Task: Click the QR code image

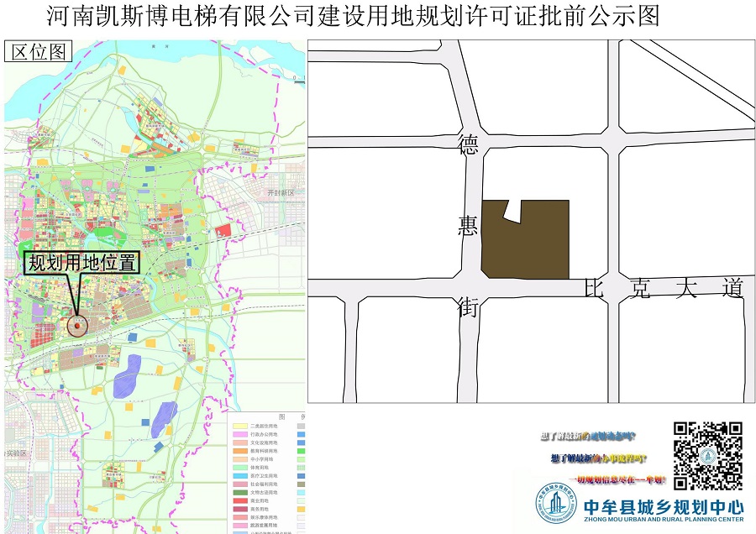Action: pos(707,455)
